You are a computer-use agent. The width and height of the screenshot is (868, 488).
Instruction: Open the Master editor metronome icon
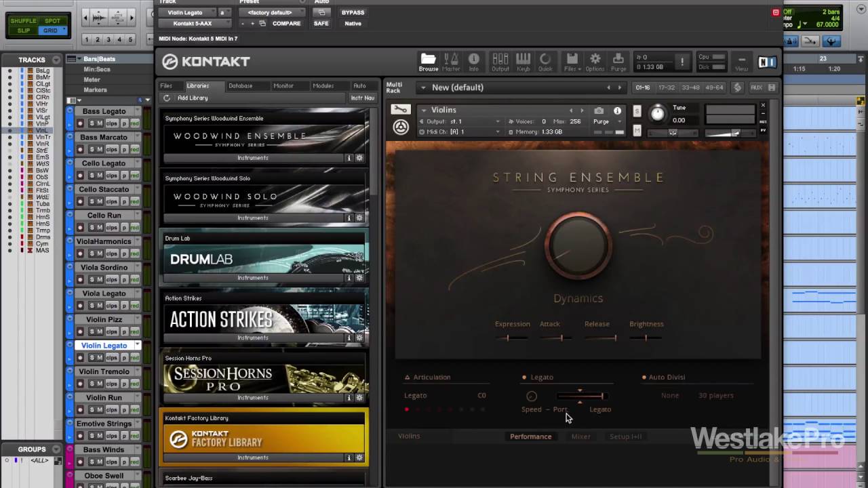click(x=451, y=62)
